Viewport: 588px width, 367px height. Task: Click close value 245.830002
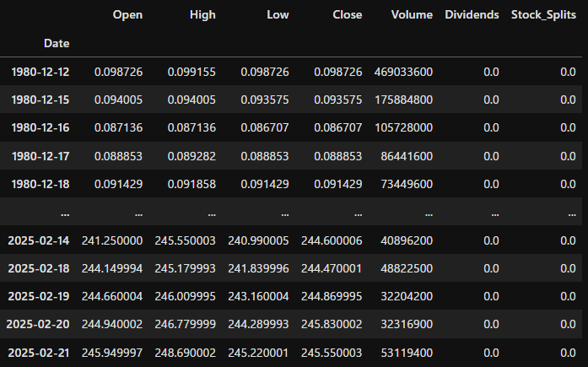pos(332,324)
